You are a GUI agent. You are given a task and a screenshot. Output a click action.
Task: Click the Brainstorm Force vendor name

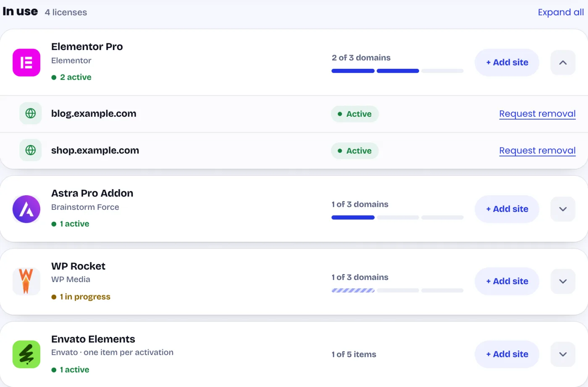(85, 207)
